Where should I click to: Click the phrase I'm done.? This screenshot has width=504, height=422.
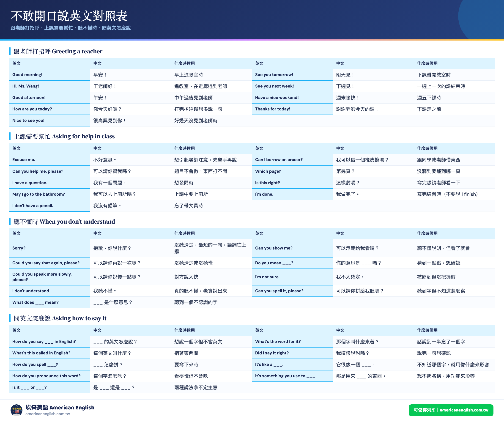(x=264, y=194)
